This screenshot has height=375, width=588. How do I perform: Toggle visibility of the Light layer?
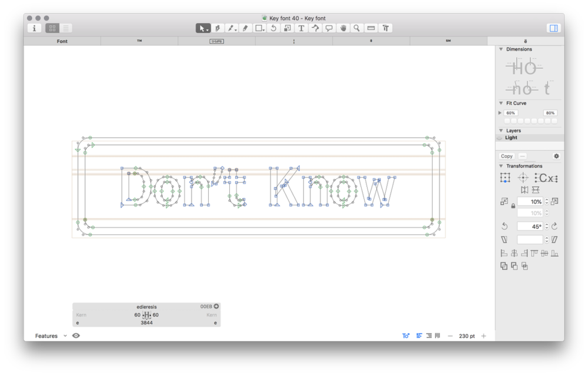click(x=499, y=138)
